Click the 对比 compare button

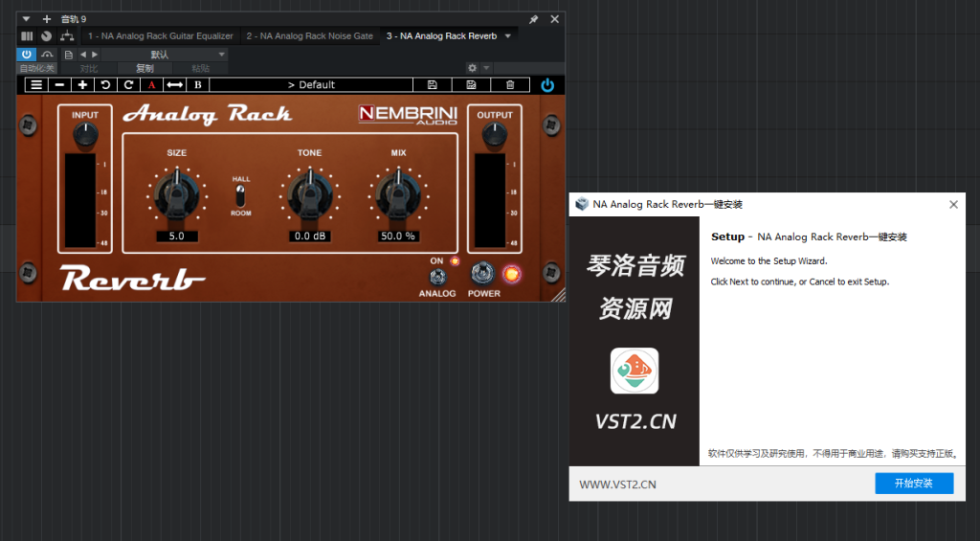pos(89,68)
